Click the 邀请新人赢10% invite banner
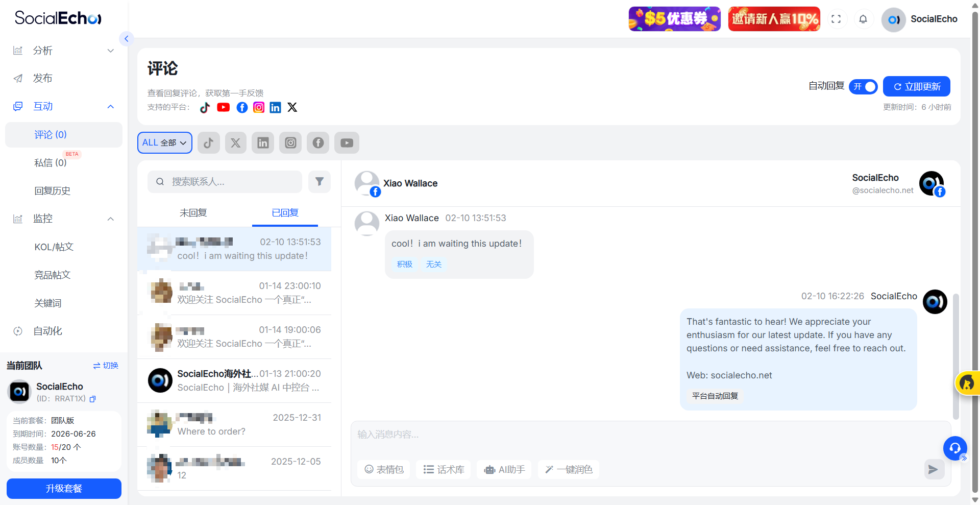 (x=774, y=19)
